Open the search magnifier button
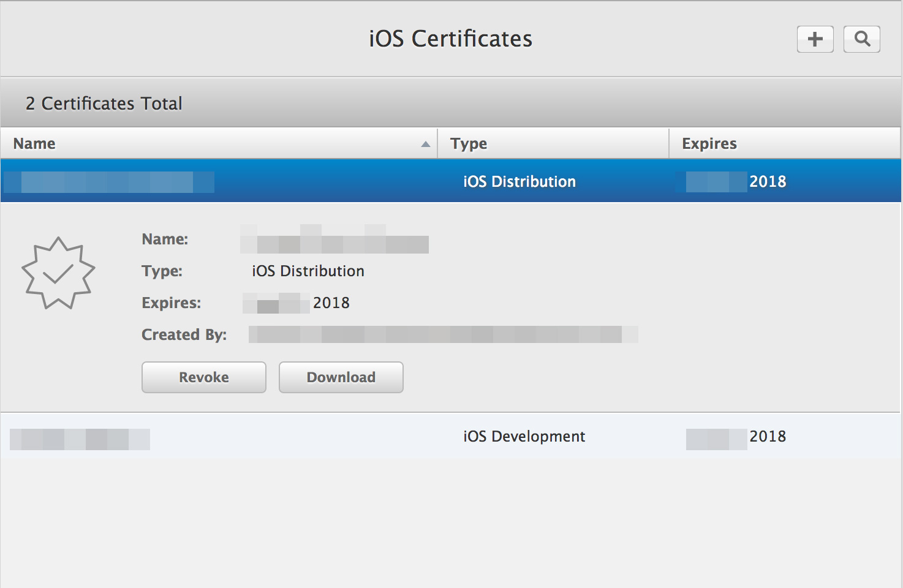Screen dimensions: 903x588 (x=861, y=39)
